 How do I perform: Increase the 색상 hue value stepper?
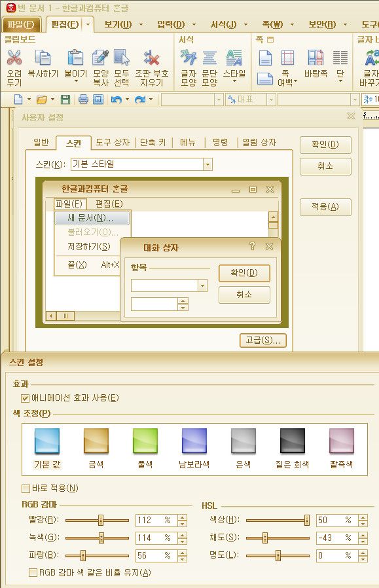tap(363, 517)
